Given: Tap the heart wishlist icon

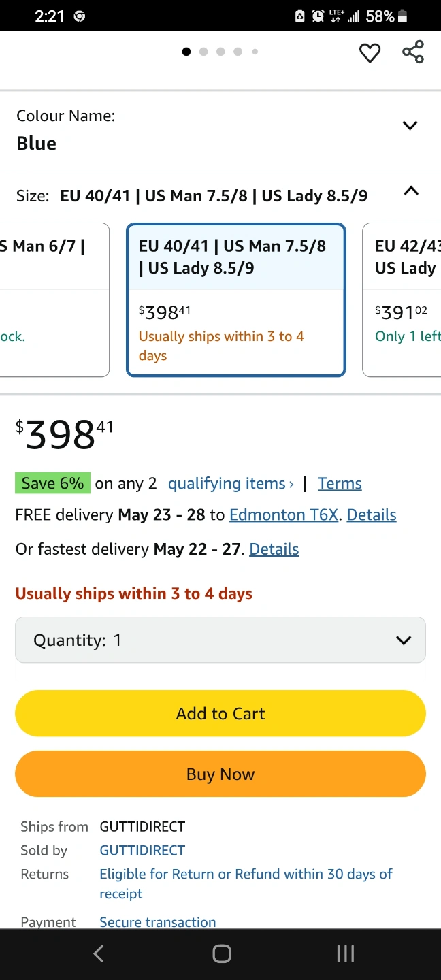Looking at the screenshot, I should pyautogui.click(x=370, y=52).
